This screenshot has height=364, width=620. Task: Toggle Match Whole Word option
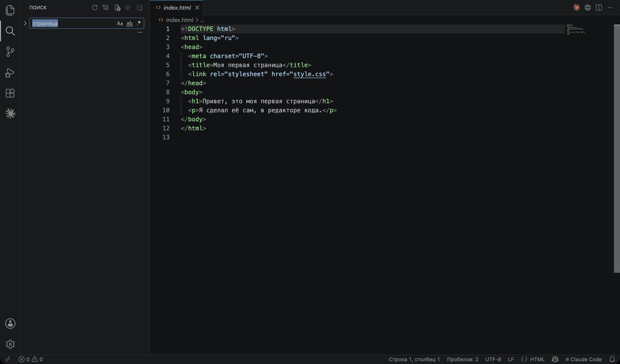tap(130, 23)
